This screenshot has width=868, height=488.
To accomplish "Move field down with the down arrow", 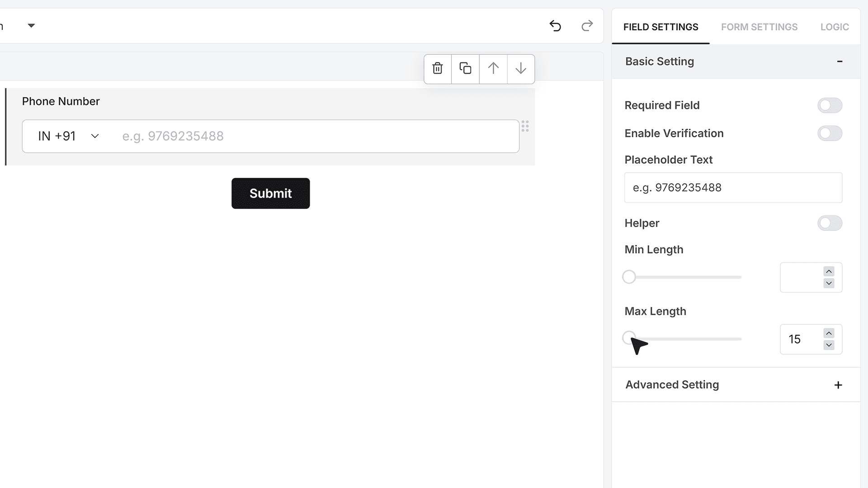I will tap(521, 69).
